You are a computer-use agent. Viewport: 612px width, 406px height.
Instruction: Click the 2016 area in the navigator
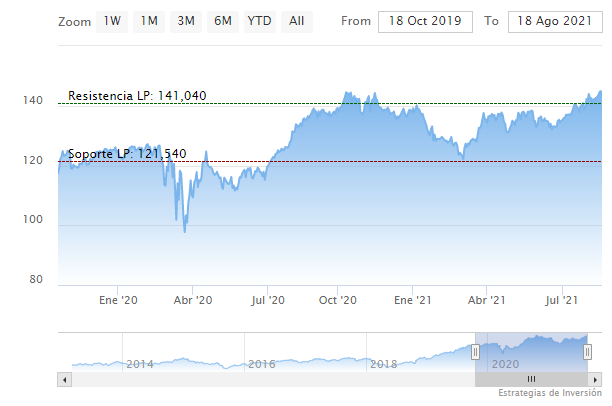pos(261,364)
